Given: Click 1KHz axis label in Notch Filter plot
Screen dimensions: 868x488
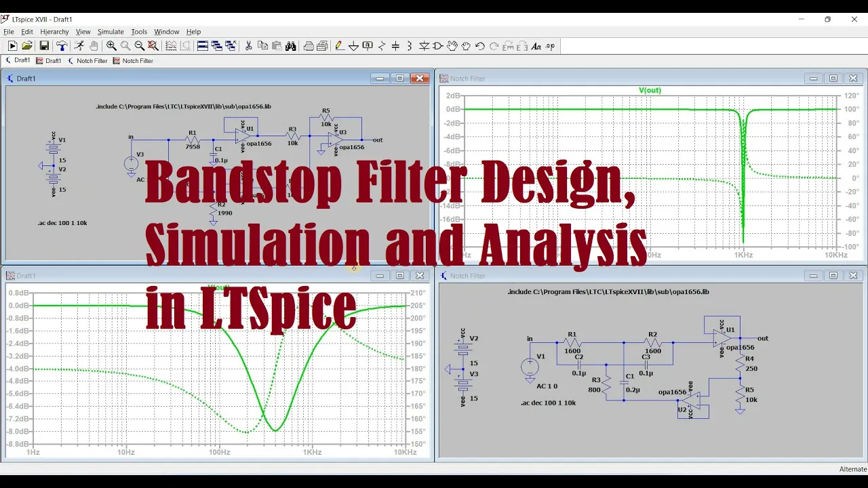Looking at the screenshot, I should point(743,255).
